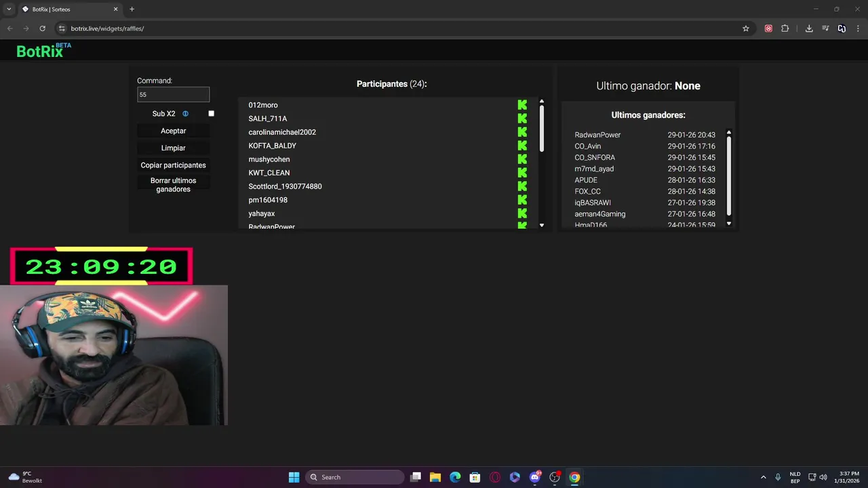The width and height of the screenshot is (868, 488).
Task: Click the address bar URL
Action: coord(107,28)
